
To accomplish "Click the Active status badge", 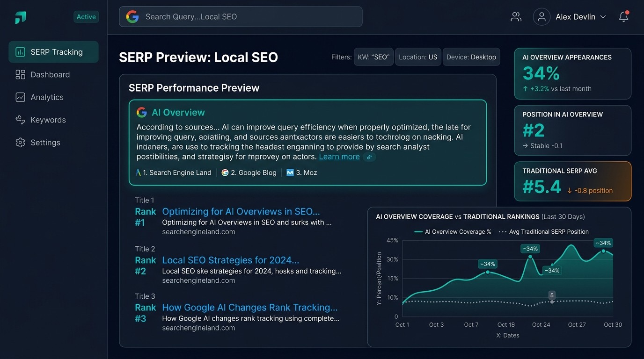I will 86,16.
